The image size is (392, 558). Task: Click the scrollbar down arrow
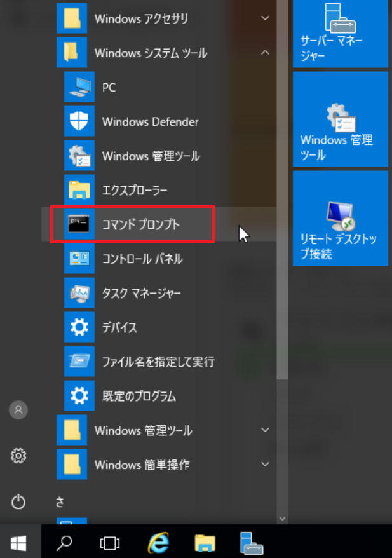(x=283, y=519)
